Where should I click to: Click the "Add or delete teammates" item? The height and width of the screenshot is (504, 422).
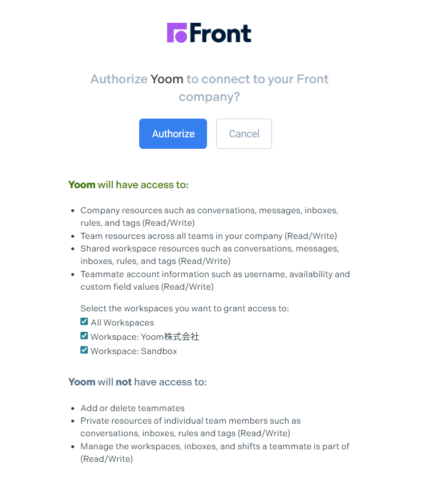tap(132, 408)
